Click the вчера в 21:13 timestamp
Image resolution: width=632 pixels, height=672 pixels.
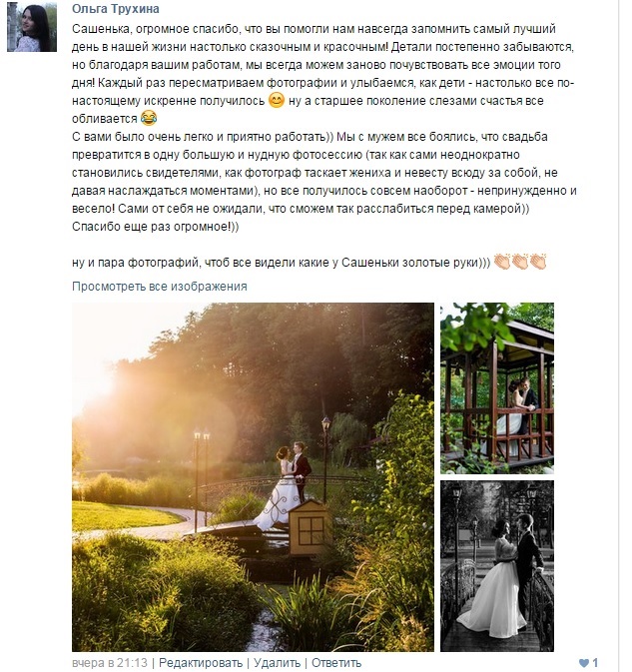(x=110, y=663)
